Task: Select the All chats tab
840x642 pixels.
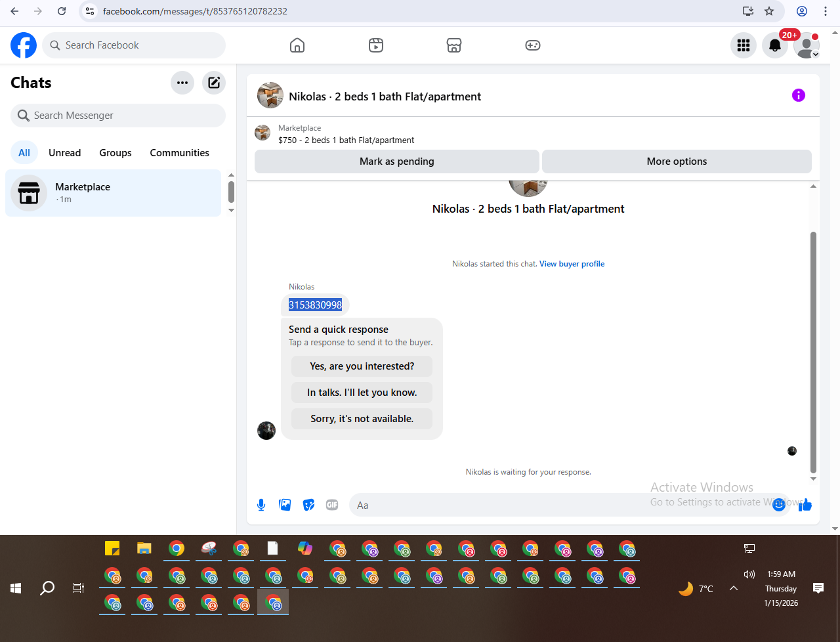Action: [24, 153]
